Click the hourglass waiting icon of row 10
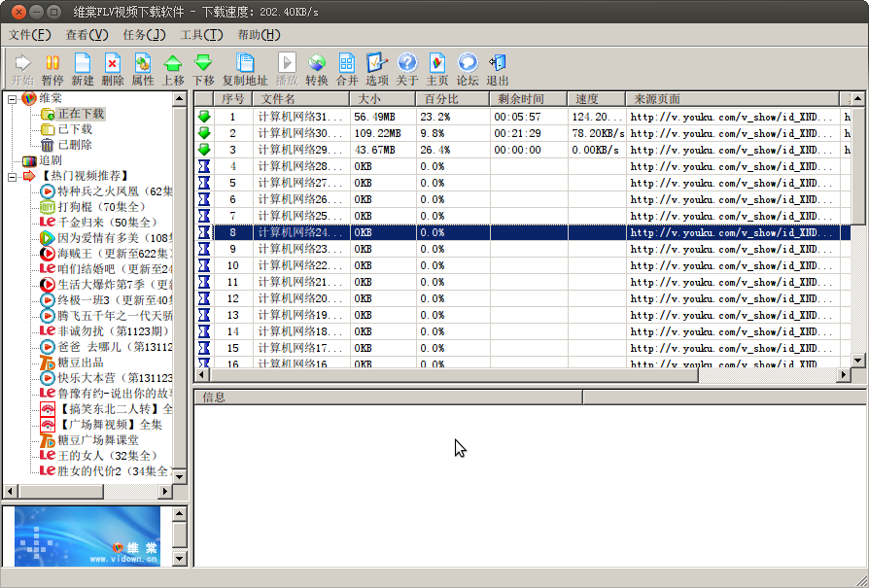 coord(204,265)
